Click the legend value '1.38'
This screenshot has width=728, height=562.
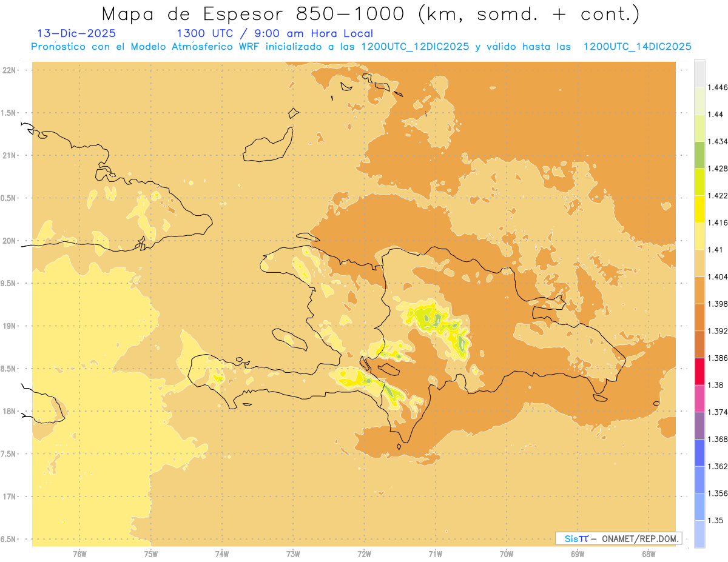(715, 385)
